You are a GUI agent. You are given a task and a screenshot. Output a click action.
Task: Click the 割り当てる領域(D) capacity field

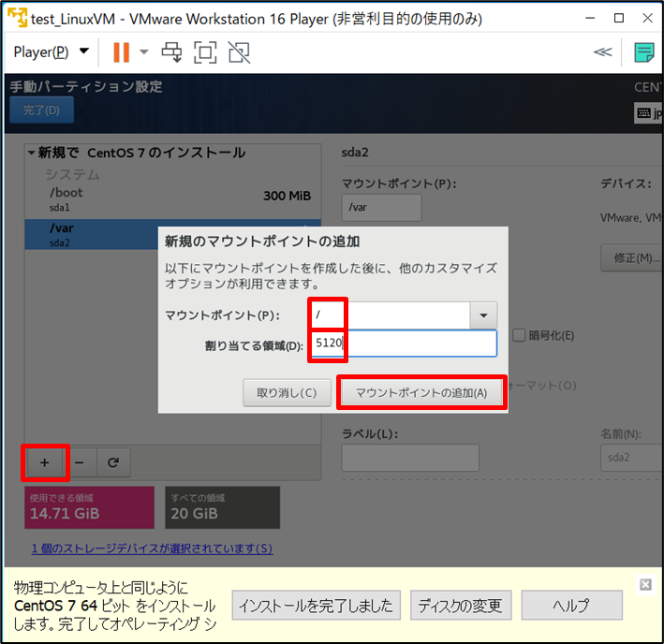(x=404, y=344)
